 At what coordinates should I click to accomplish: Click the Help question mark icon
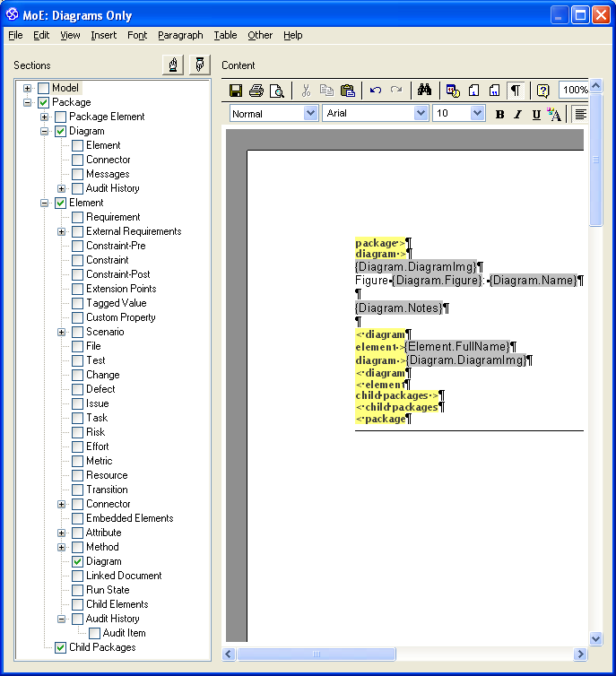[542, 91]
